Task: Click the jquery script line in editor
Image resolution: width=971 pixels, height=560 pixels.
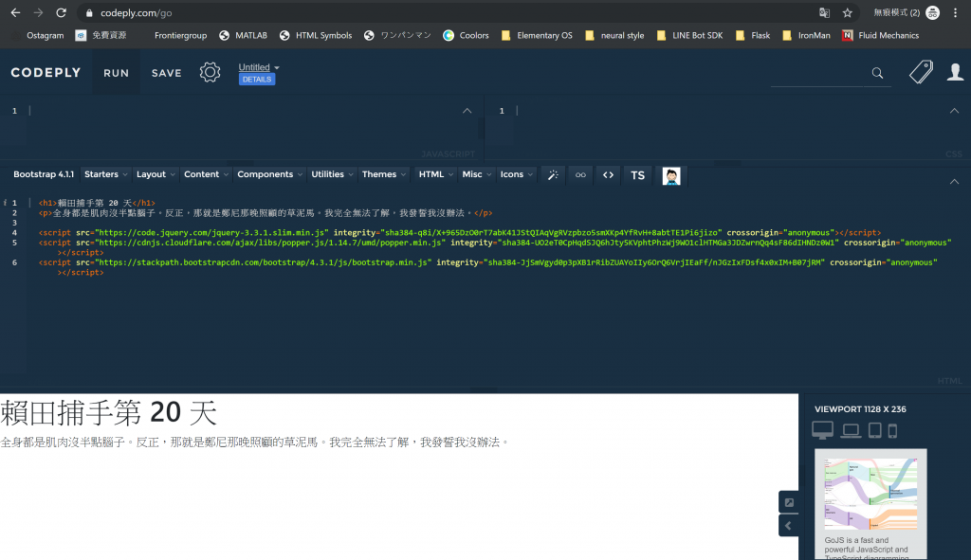Action: click(460, 233)
